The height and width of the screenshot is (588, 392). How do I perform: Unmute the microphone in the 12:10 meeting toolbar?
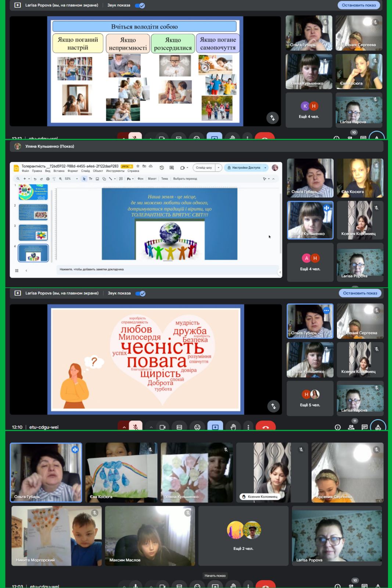(136, 427)
